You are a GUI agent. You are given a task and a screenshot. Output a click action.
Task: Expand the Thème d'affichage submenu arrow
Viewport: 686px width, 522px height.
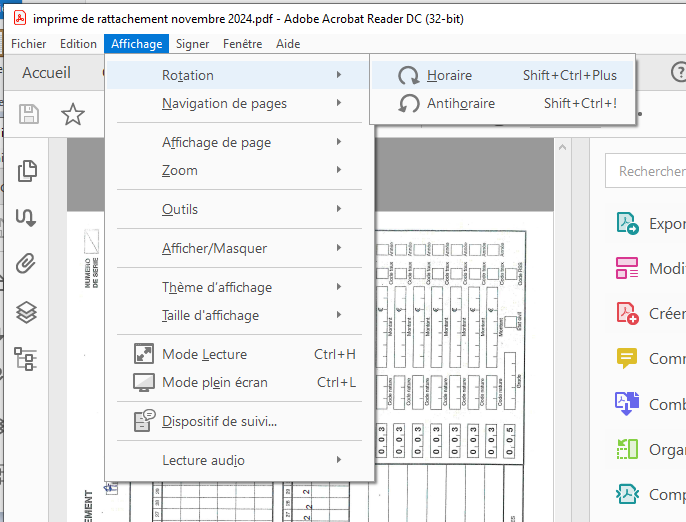339,287
